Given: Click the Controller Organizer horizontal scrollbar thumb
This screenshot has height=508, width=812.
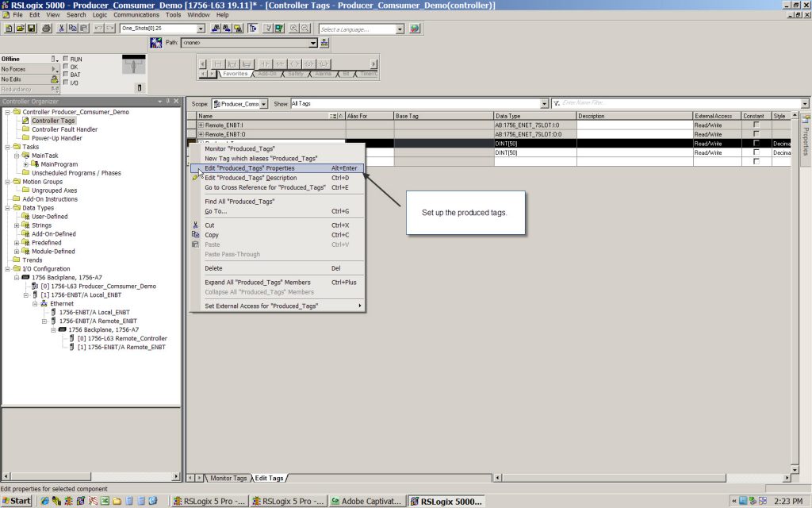Looking at the screenshot, I should [50, 476].
